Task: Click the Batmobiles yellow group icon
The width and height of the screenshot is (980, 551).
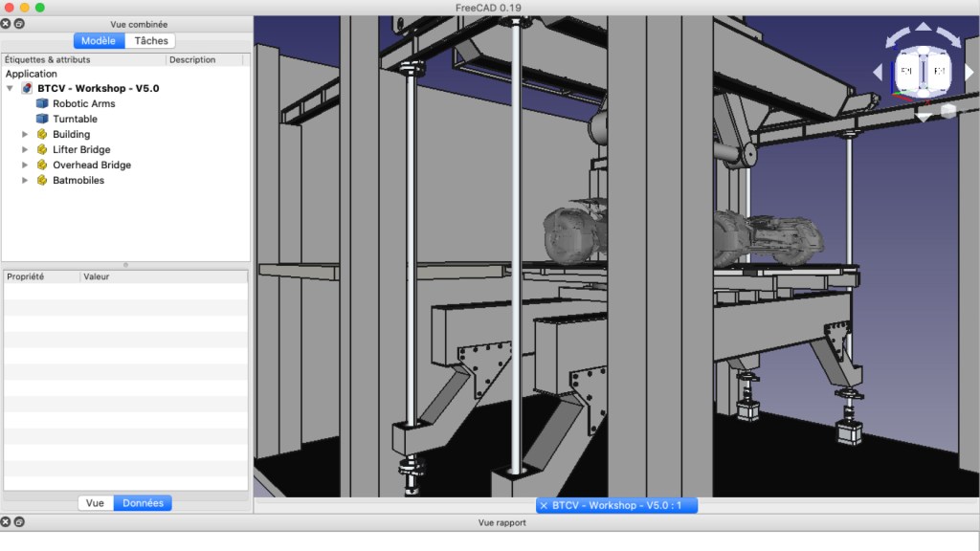Action: click(x=42, y=180)
